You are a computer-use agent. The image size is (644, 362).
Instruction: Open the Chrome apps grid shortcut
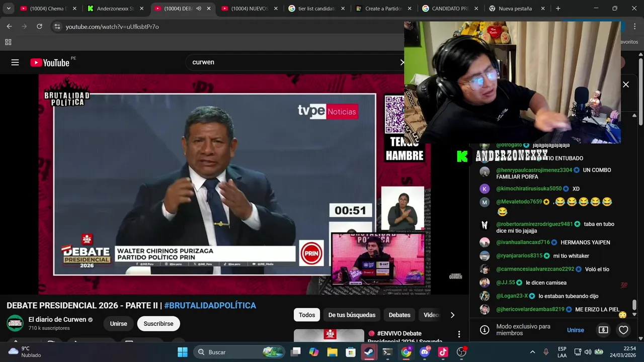coord(8,42)
